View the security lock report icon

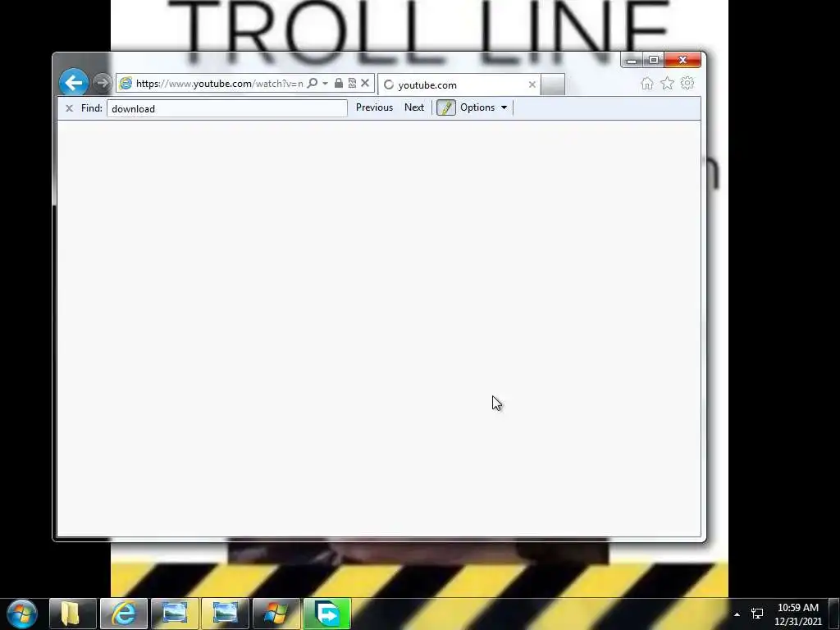339,83
